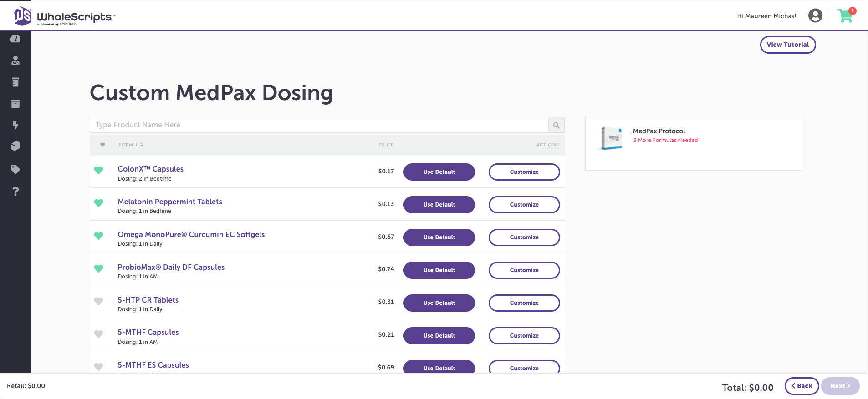Click the search magnifier button

coord(556,125)
